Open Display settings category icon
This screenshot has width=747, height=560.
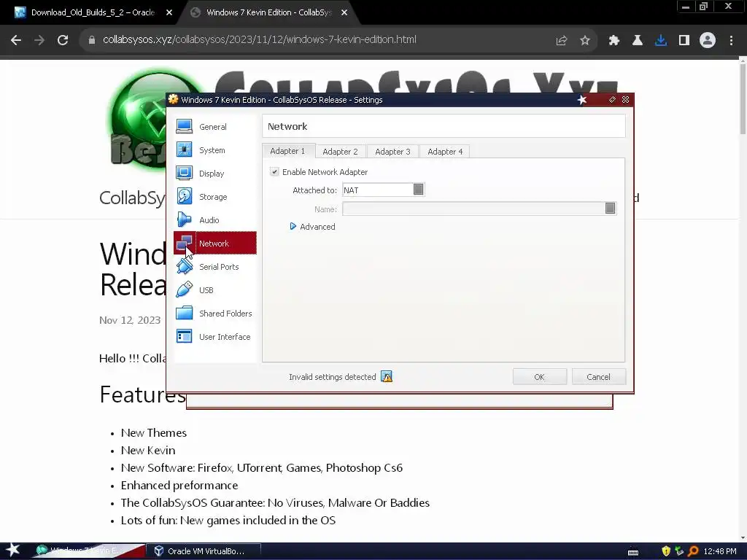pos(184,174)
